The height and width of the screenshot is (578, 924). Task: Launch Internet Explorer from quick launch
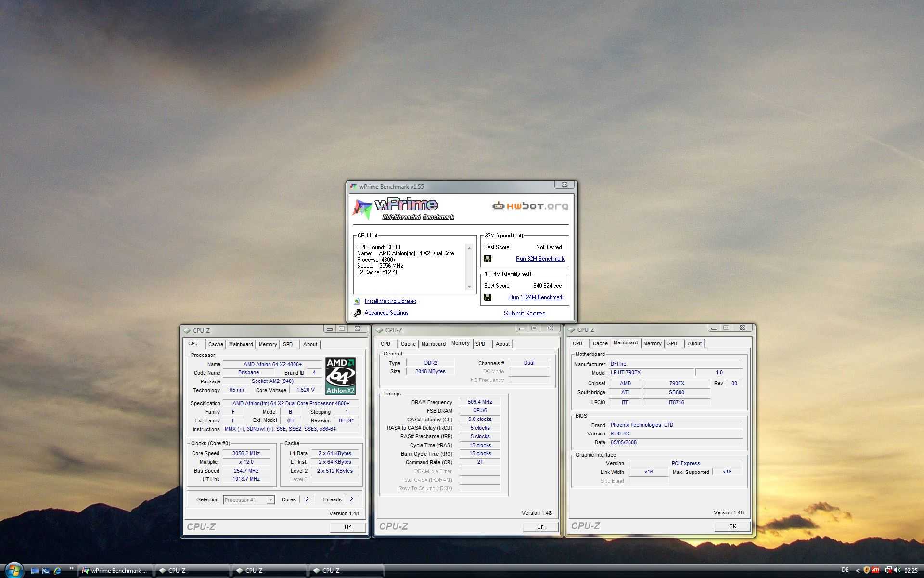[x=58, y=571]
